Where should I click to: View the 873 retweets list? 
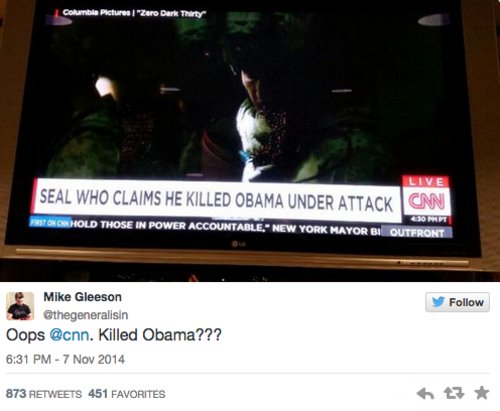pos(44,394)
